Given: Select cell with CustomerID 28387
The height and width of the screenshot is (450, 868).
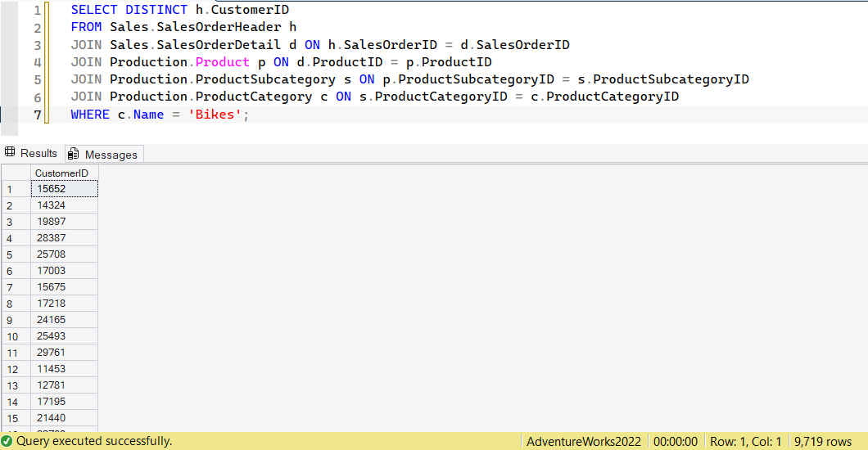Looking at the screenshot, I should pyautogui.click(x=64, y=238).
